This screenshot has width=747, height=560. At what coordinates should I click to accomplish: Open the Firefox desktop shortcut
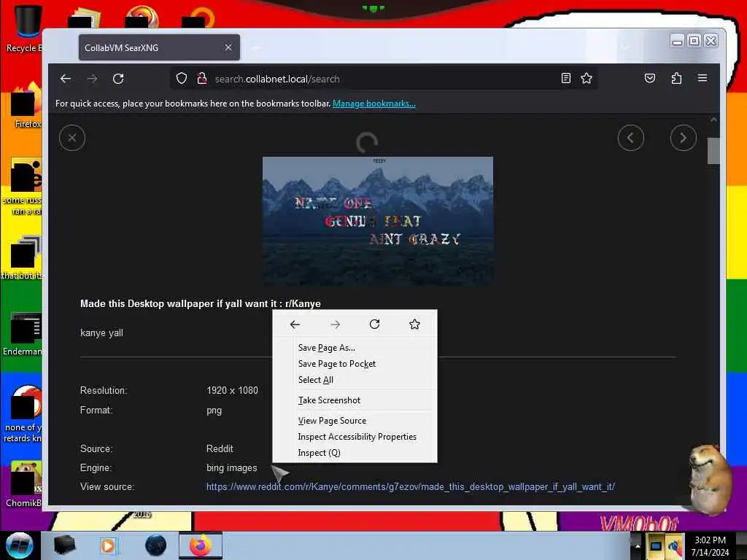(27, 106)
